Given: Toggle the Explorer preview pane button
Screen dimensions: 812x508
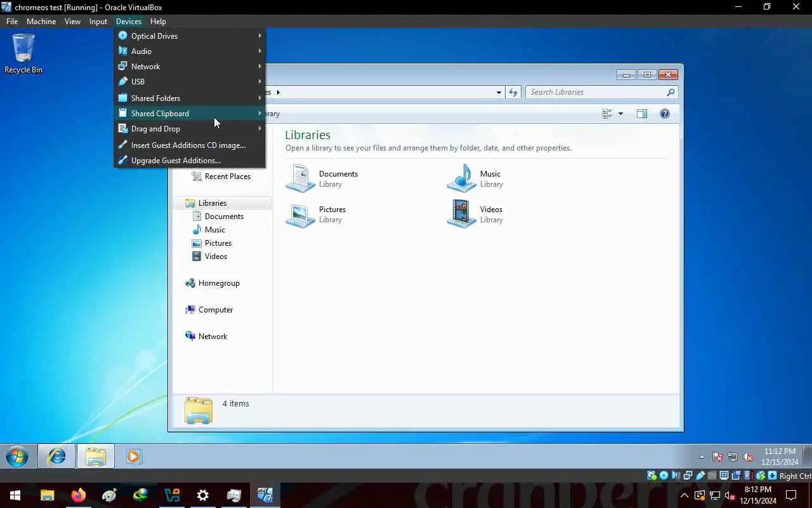Looking at the screenshot, I should [642, 114].
